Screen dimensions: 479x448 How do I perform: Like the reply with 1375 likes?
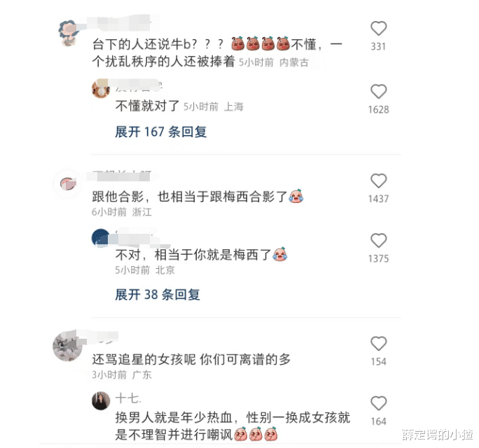coord(378,240)
